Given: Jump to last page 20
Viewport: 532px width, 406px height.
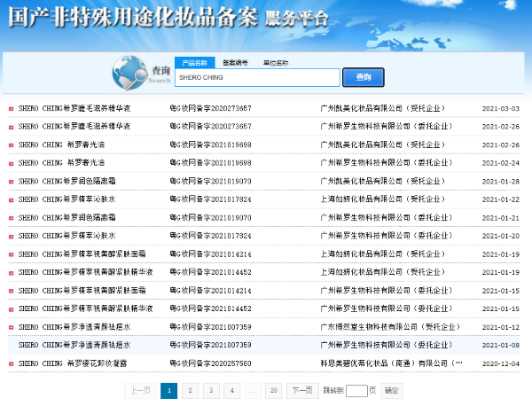Looking at the screenshot, I should [273, 390].
